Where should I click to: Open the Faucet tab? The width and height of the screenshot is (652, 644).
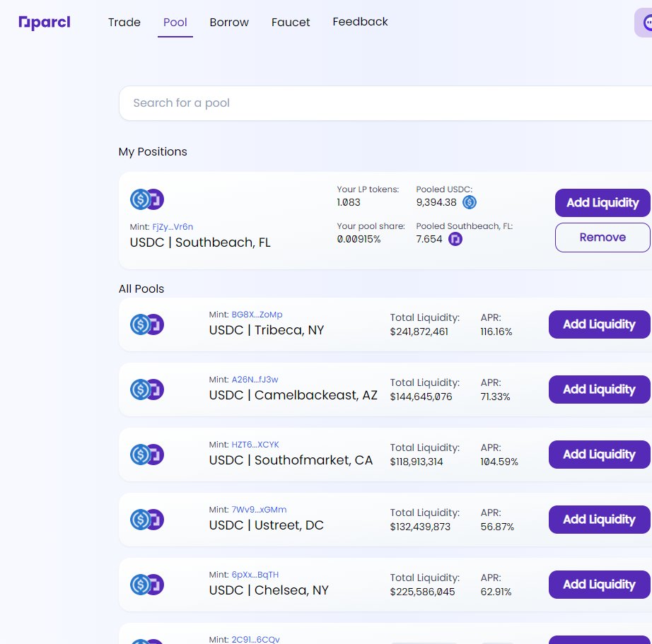pos(291,22)
